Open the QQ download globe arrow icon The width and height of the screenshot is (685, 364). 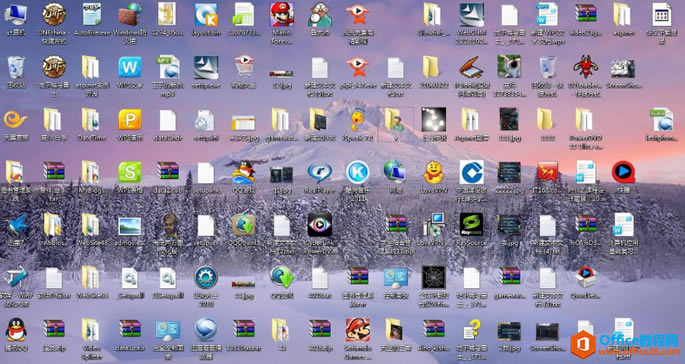click(x=282, y=277)
